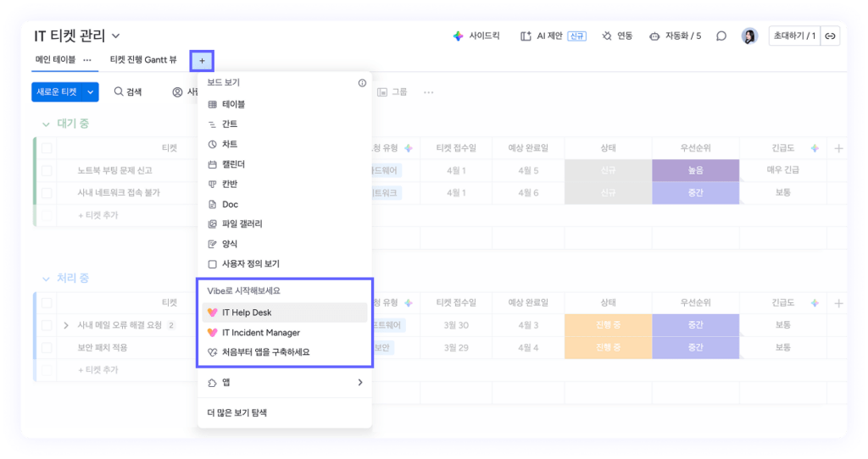
Task: Open 메인 테이블 tab options ellipsis
Action: (x=87, y=60)
